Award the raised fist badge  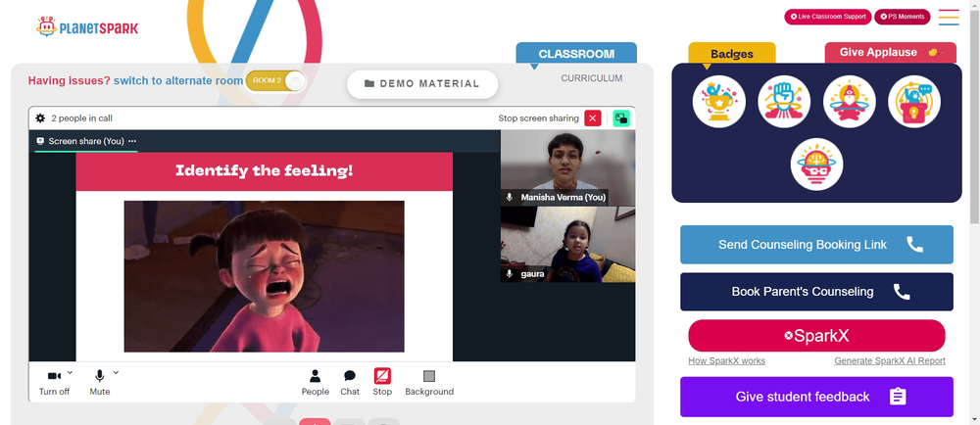click(784, 102)
